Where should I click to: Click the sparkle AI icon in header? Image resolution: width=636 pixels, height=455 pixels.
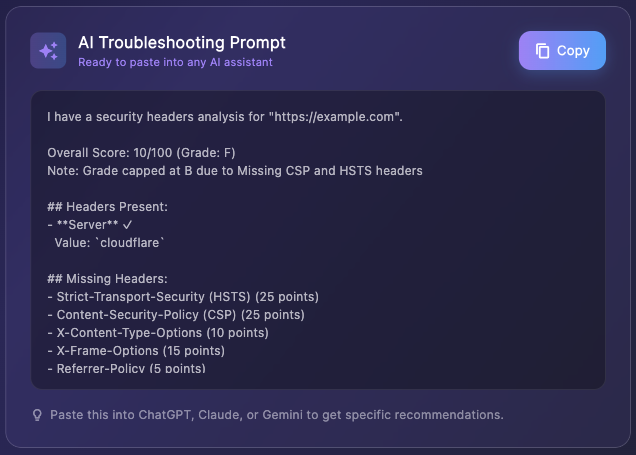(48, 51)
